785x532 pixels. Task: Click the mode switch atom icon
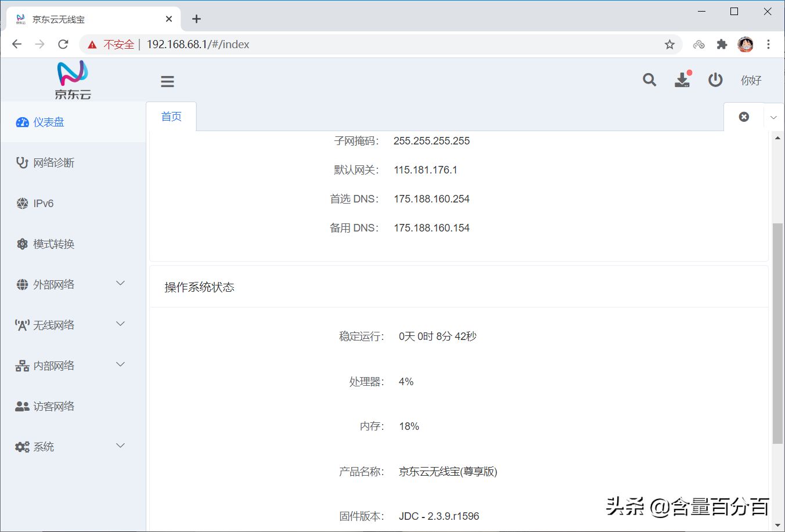[22, 244]
